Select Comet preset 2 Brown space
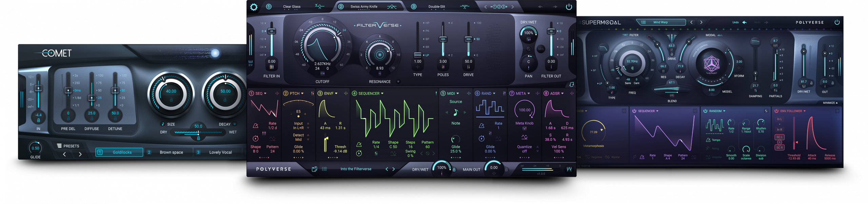868x204 pixels. [x=168, y=152]
